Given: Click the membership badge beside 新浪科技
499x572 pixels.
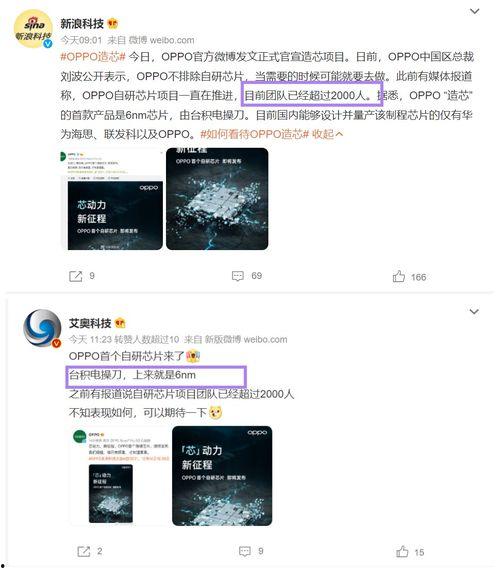Looking at the screenshot, I should (113, 24).
